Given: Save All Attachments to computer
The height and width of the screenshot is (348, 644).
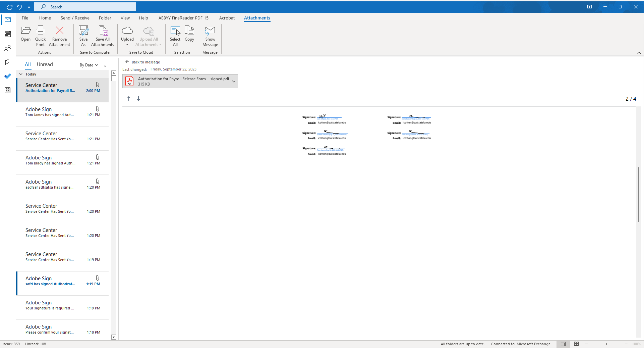Looking at the screenshot, I should click(102, 36).
